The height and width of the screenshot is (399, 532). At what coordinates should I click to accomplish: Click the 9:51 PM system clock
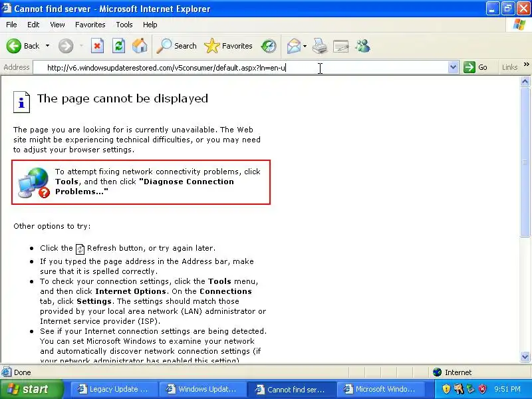507,389
